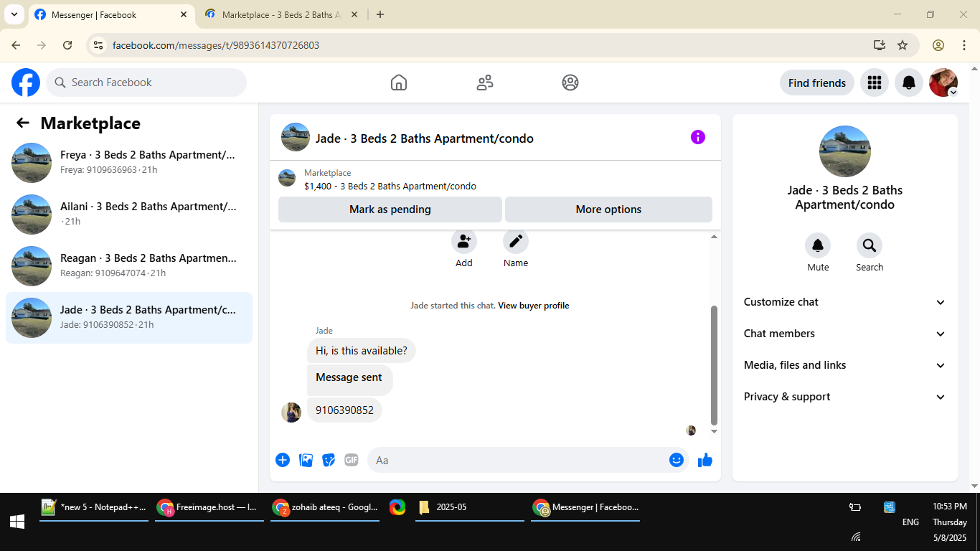Click the large listing photo in right panel
The image size is (980, 551).
pos(845,151)
